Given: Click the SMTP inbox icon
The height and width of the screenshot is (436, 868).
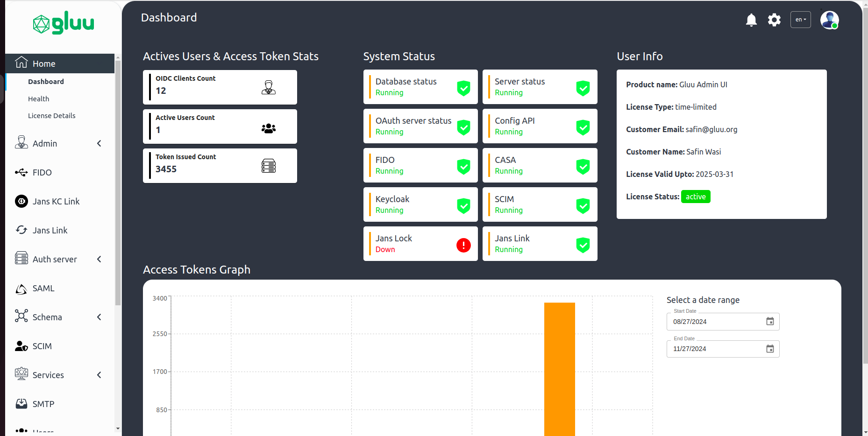Looking at the screenshot, I should (21, 403).
